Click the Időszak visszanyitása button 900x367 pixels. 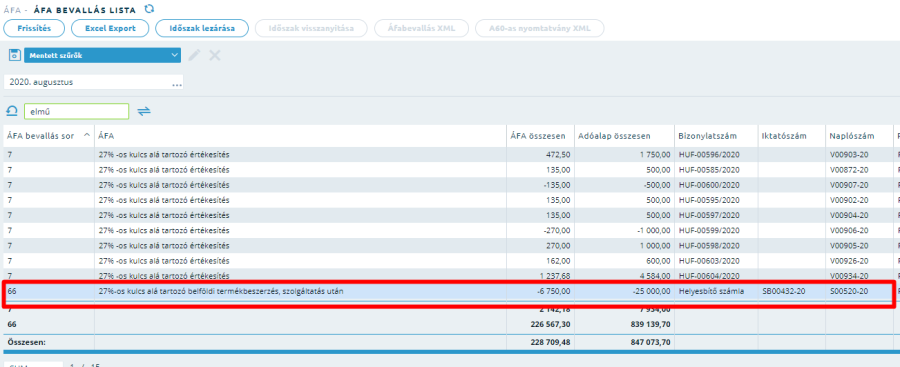click(x=311, y=28)
